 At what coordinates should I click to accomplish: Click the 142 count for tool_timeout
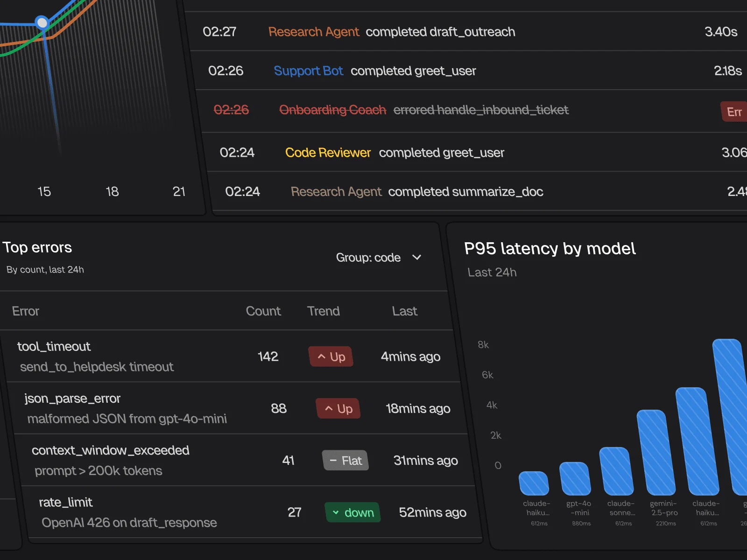coord(268,357)
